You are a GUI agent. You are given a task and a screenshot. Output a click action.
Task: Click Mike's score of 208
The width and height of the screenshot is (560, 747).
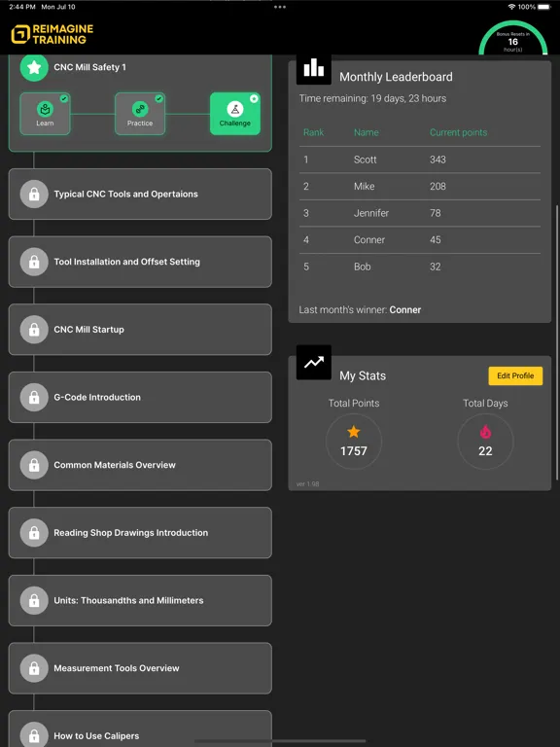click(x=437, y=187)
